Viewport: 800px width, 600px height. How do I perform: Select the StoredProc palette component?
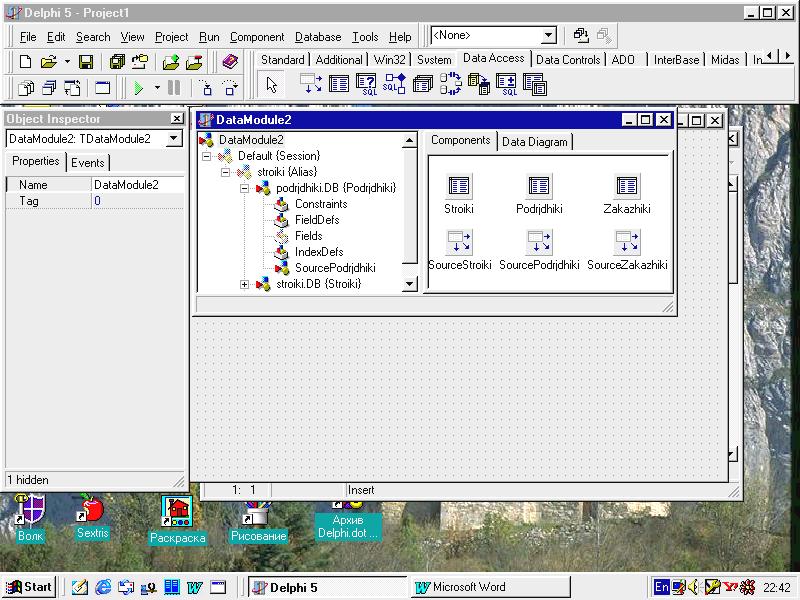pyautogui.click(x=394, y=84)
